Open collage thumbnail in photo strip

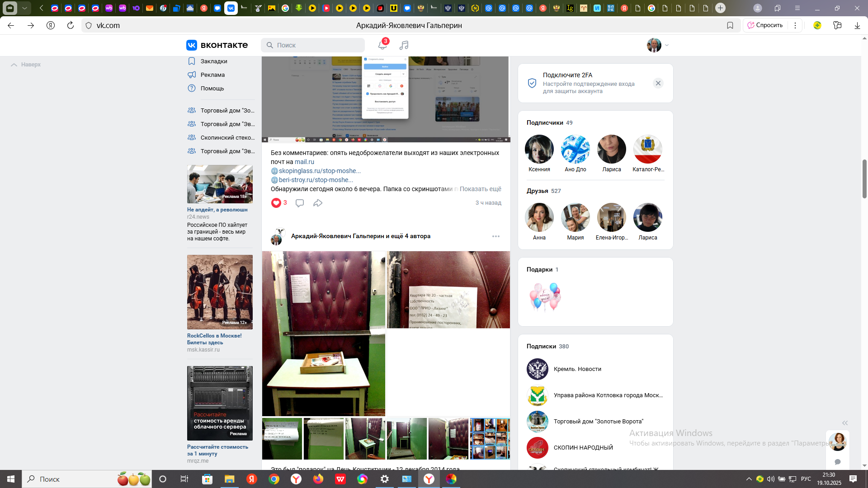pos(490,438)
